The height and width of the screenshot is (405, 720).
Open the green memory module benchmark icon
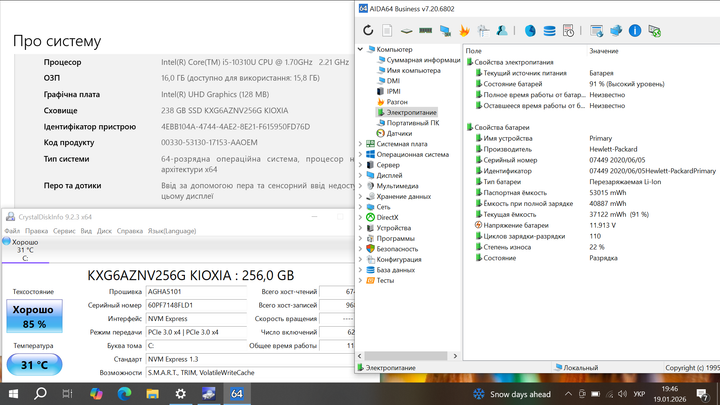pos(426,31)
